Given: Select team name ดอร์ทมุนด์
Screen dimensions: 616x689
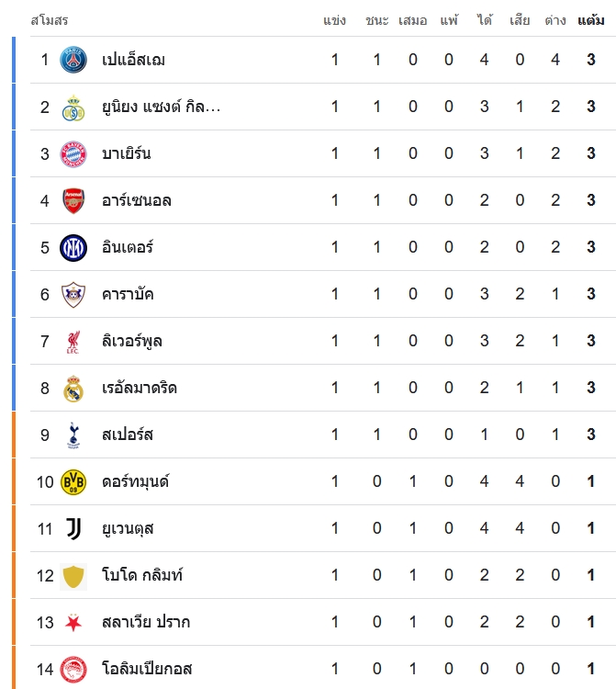Looking at the screenshot, I should [135, 482].
